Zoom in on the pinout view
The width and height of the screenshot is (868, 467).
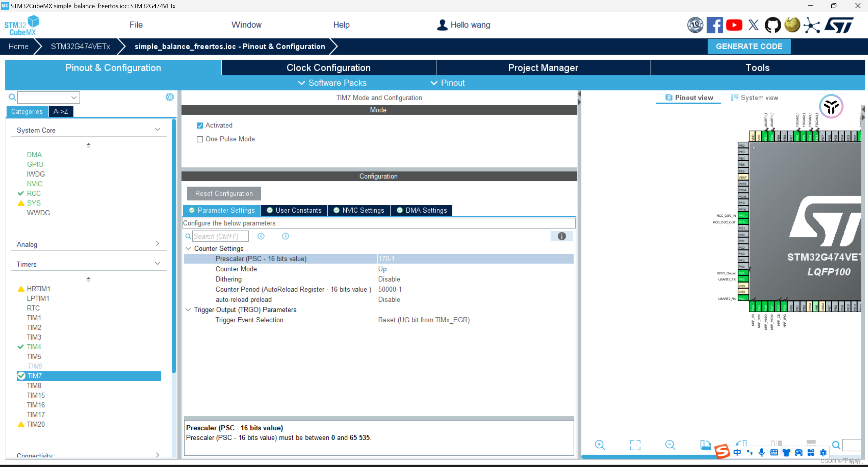(600, 445)
